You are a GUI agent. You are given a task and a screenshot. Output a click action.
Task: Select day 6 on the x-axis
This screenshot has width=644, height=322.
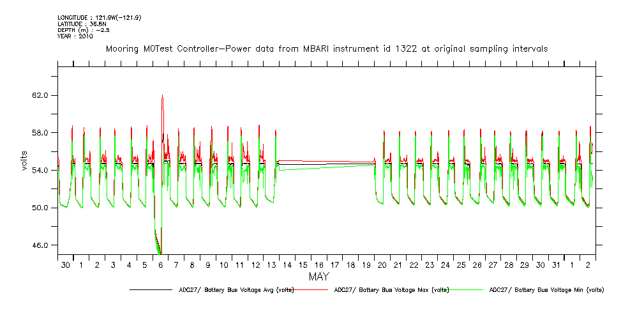click(x=161, y=264)
